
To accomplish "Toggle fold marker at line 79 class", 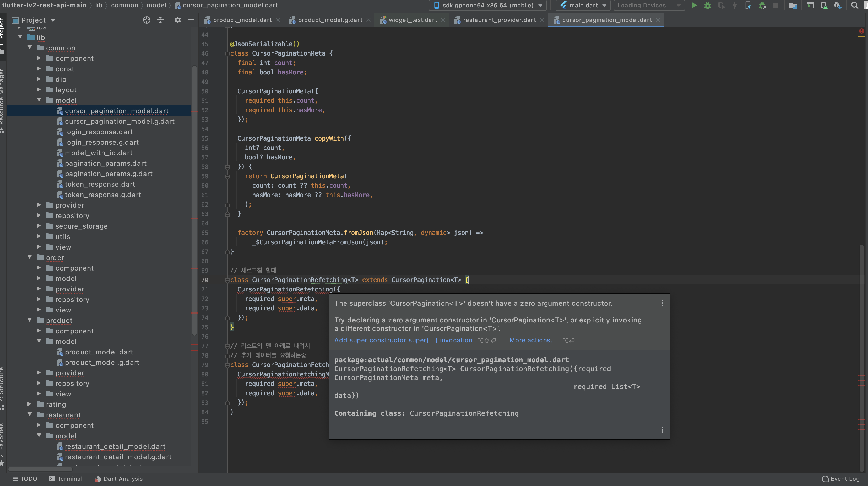I will (x=227, y=365).
